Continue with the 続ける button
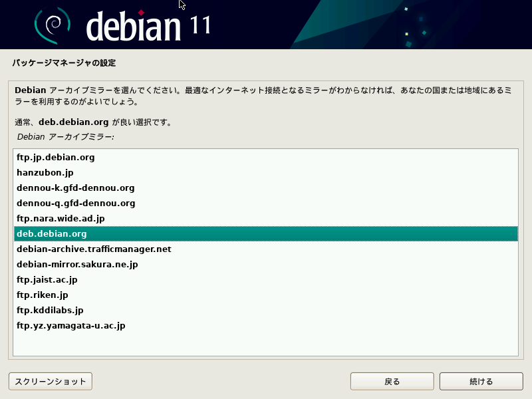This screenshot has height=399, width=532. tap(481, 381)
